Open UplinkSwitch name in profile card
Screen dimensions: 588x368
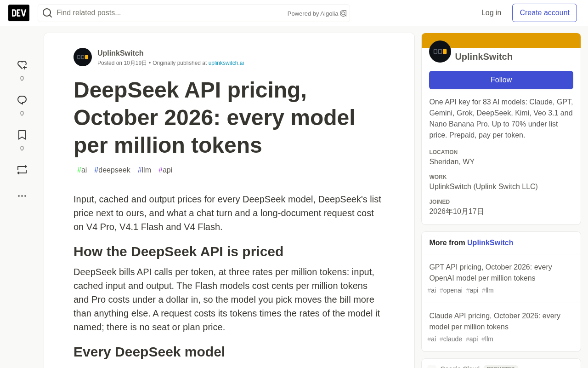(x=484, y=57)
